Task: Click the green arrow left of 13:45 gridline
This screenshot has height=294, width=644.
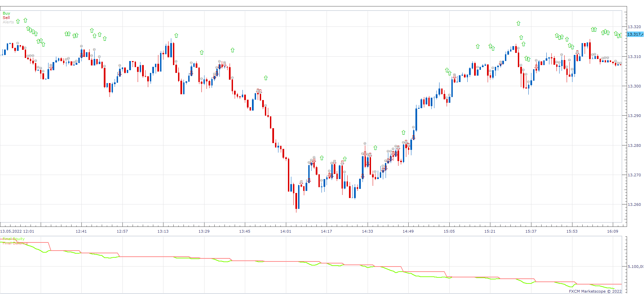Action: pyautogui.click(x=232, y=50)
